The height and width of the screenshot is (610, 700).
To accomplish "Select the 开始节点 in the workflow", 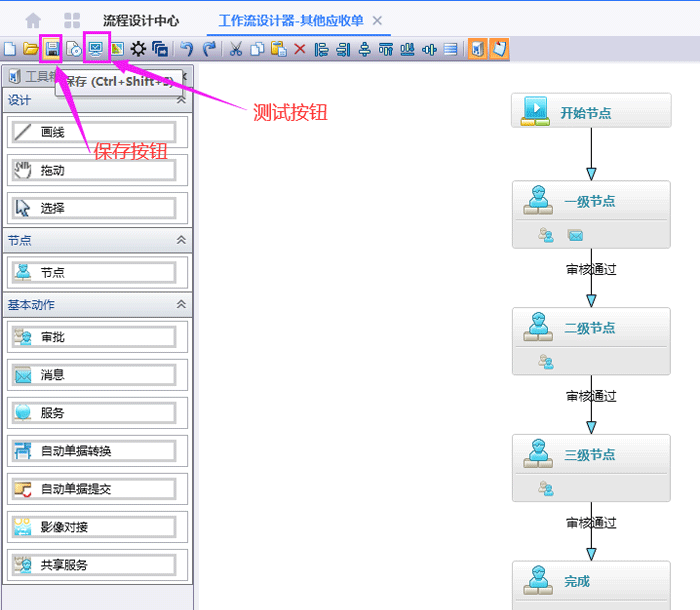I will click(x=590, y=112).
